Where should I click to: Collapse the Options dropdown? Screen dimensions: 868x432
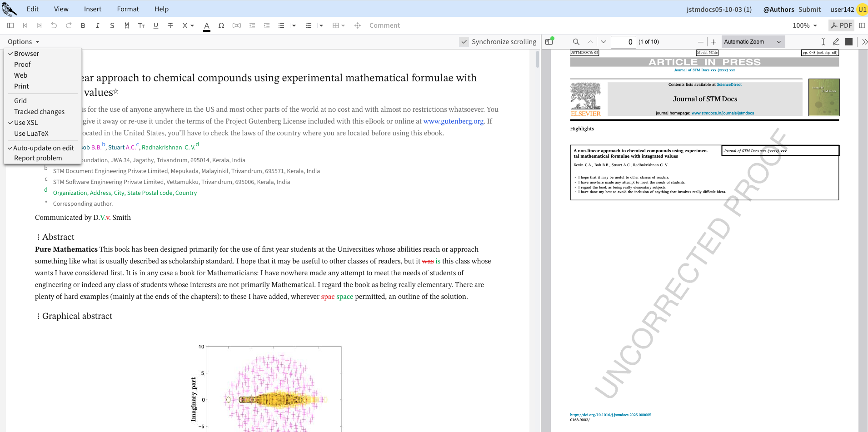(x=23, y=42)
